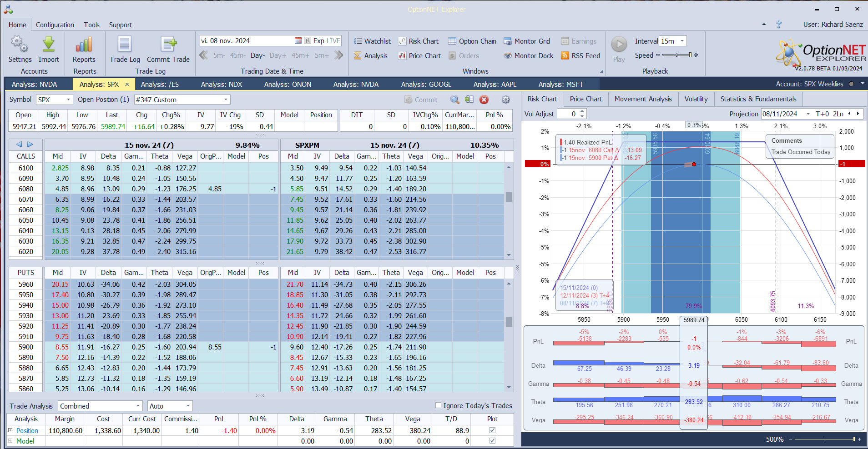Open the Account SPX Weeklies dropdown arrow

tap(863, 84)
